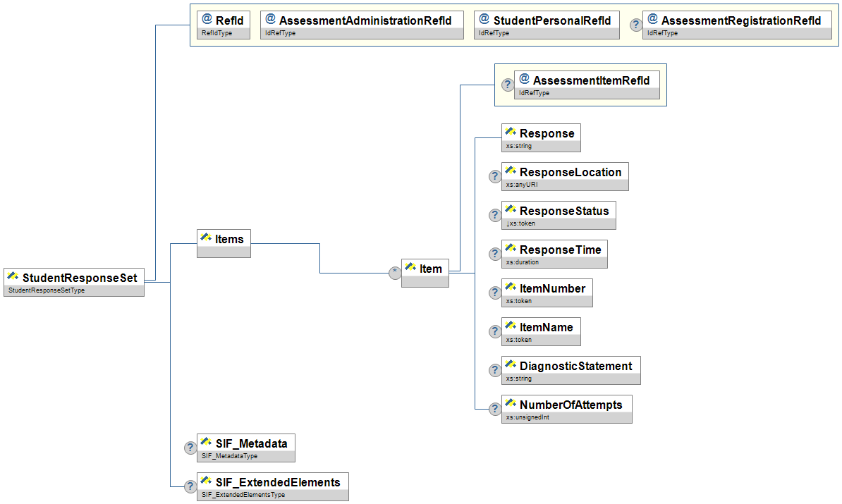Click the question mark icon beside ResponseLocation
This screenshot has width=842, height=504.
(x=495, y=176)
